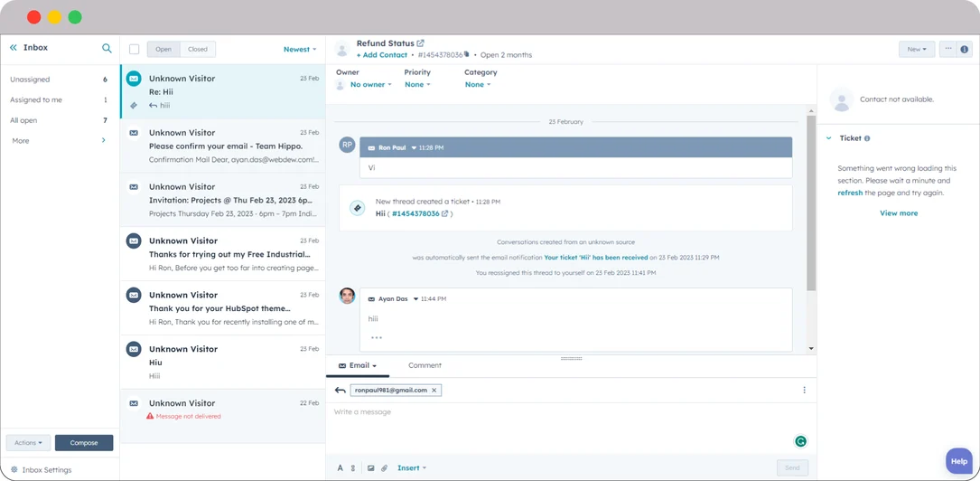Click the ticket icon in New thread created card
This screenshot has height=481, width=980.
coord(358,208)
